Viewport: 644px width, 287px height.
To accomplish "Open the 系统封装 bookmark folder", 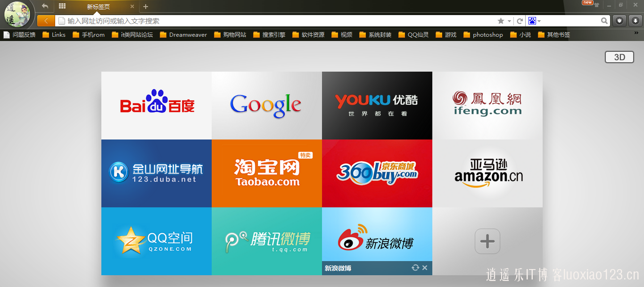I will point(375,34).
